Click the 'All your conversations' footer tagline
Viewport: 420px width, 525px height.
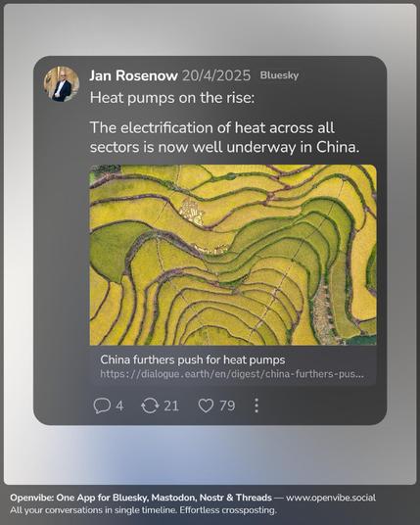143,510
